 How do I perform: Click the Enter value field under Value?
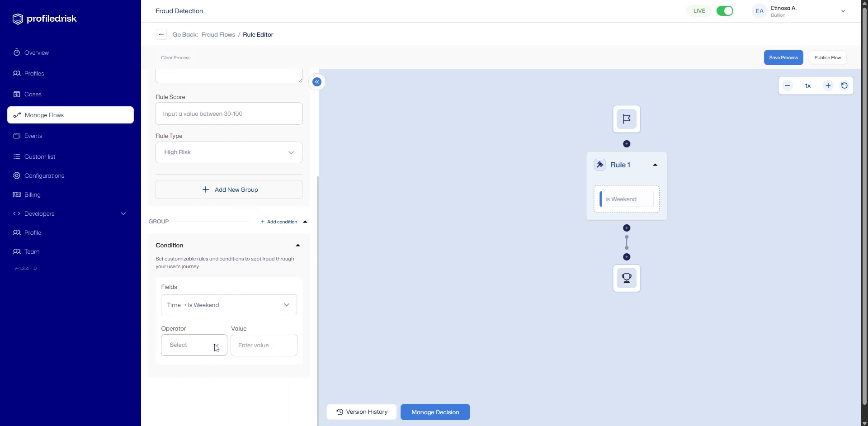point(264,345)
